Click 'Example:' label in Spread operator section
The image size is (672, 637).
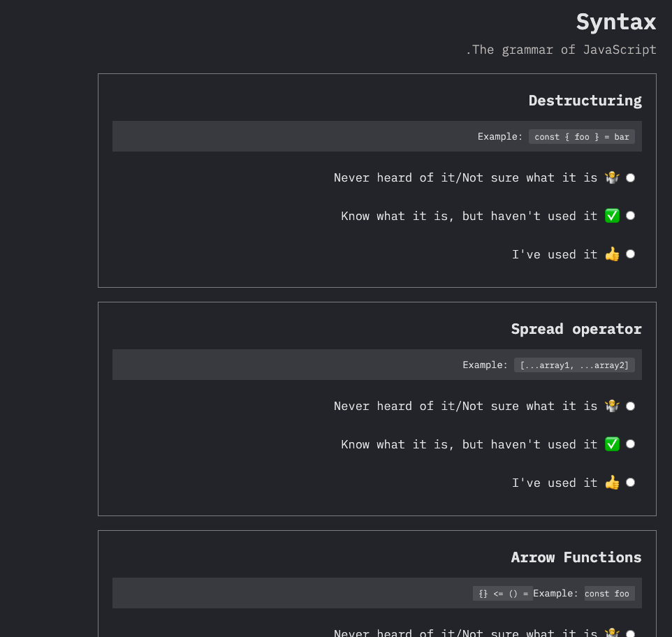[x=485, y=365]
